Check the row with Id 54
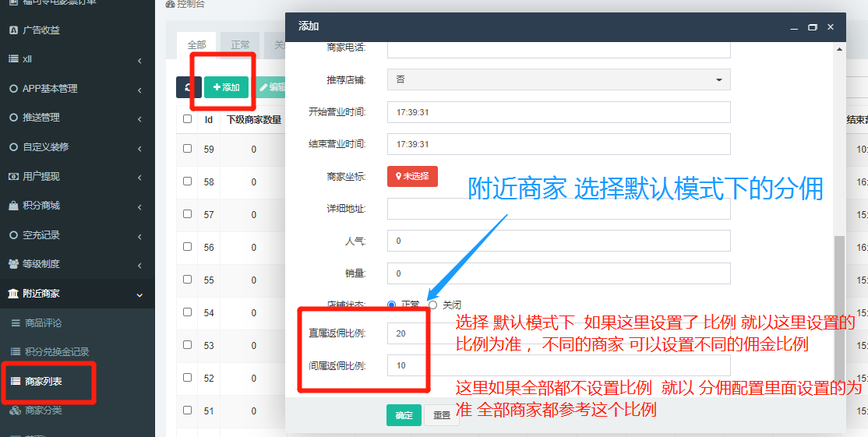 [x=187, y=312]
